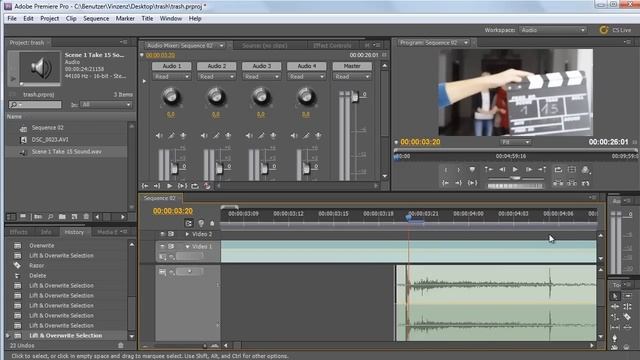
Task: Switch Project panel to icon view
Action: [x=23, y=217]
